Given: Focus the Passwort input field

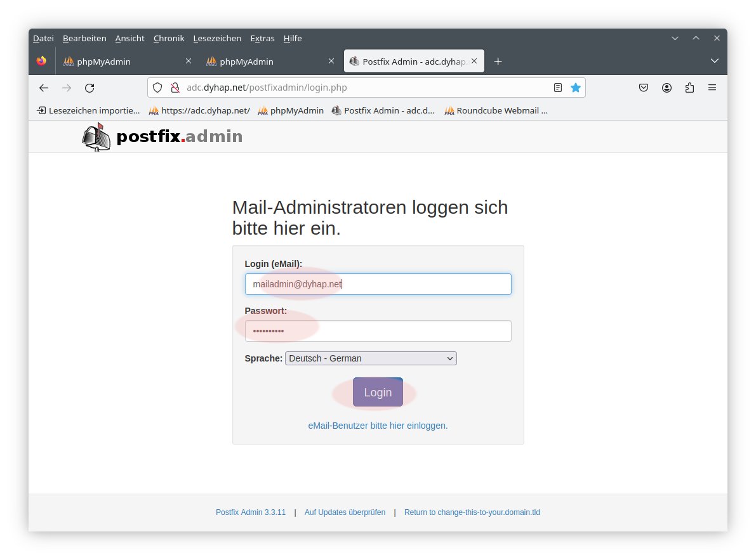Looking at the screenshot, I should [378, 331].
